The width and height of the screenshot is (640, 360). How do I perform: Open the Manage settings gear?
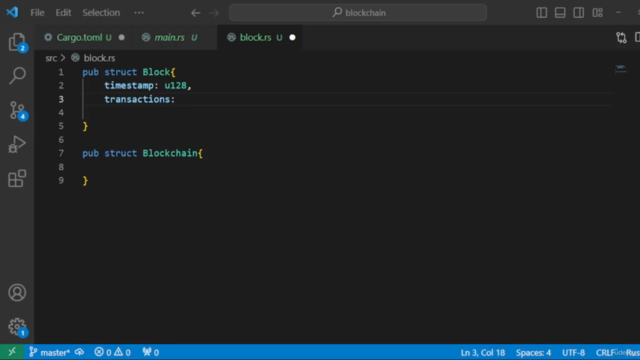click(x=17, y=327)
